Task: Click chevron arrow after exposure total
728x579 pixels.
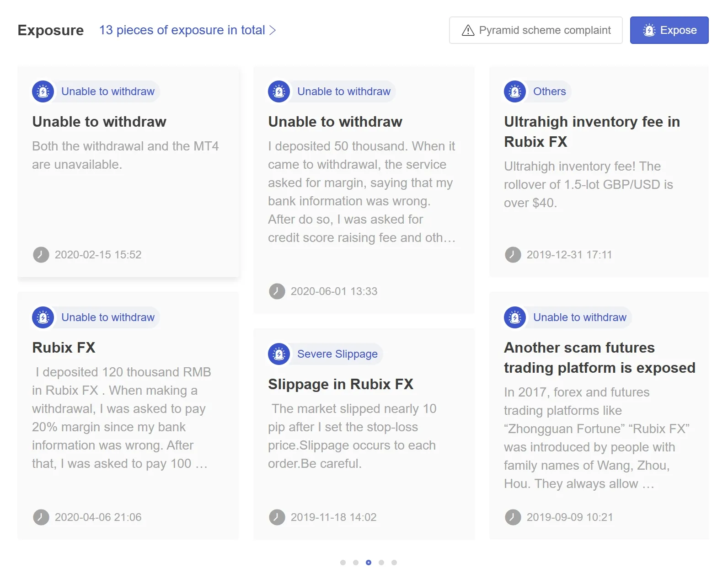Action: (x=273, y=30)
